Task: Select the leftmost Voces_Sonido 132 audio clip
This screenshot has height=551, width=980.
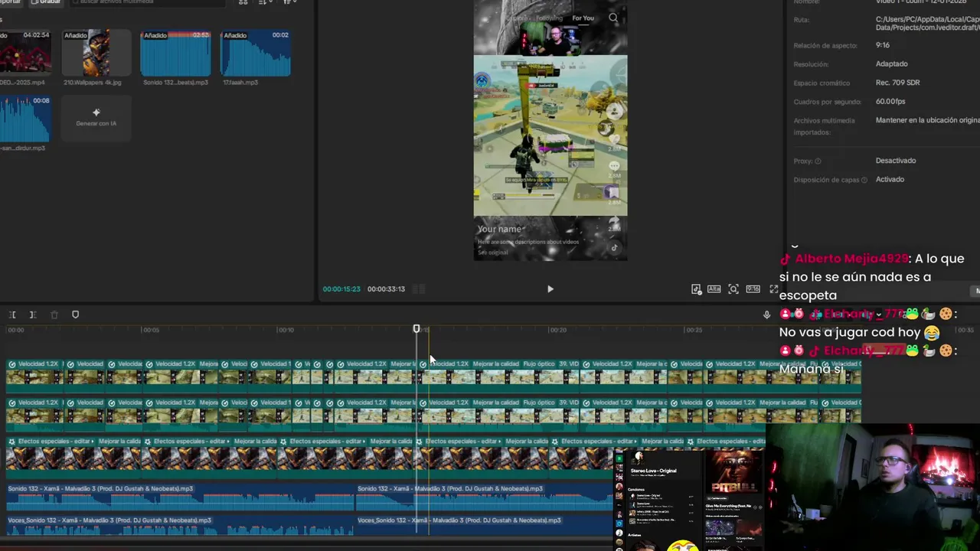Action: click(180, 524)
